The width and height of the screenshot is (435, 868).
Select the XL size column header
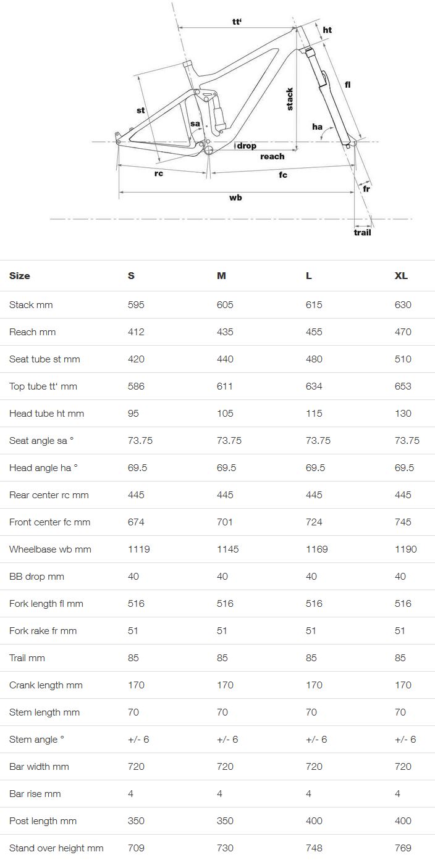pyautogui.click(x=401, y=276)
